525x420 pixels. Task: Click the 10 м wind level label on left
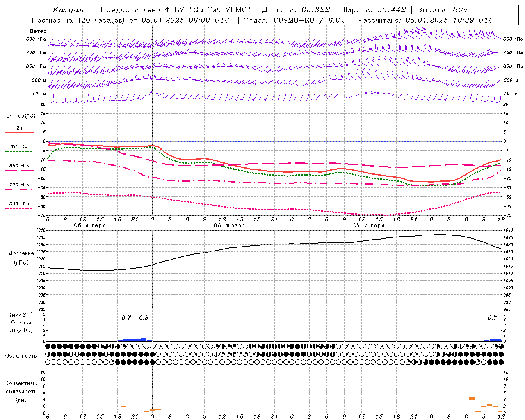click(40, 94)
